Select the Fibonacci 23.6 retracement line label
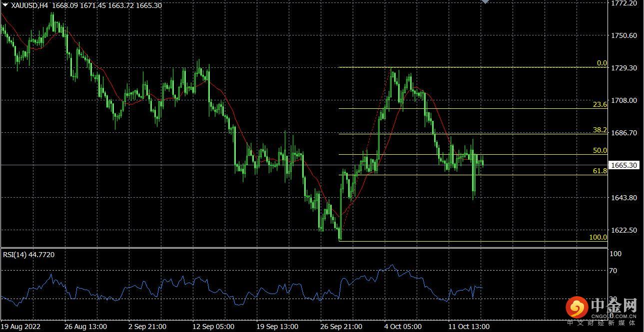The image size is (644, 332). 600,104
